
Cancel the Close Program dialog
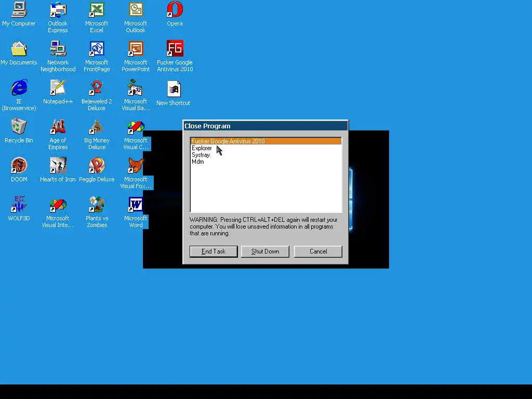click(318, 251)
